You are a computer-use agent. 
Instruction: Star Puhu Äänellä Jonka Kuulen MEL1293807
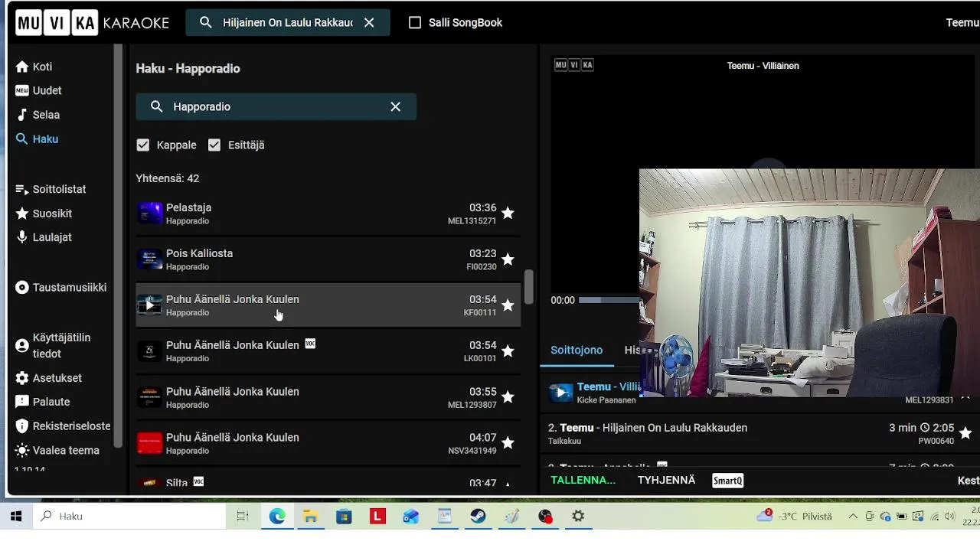[x=508, y=396]
